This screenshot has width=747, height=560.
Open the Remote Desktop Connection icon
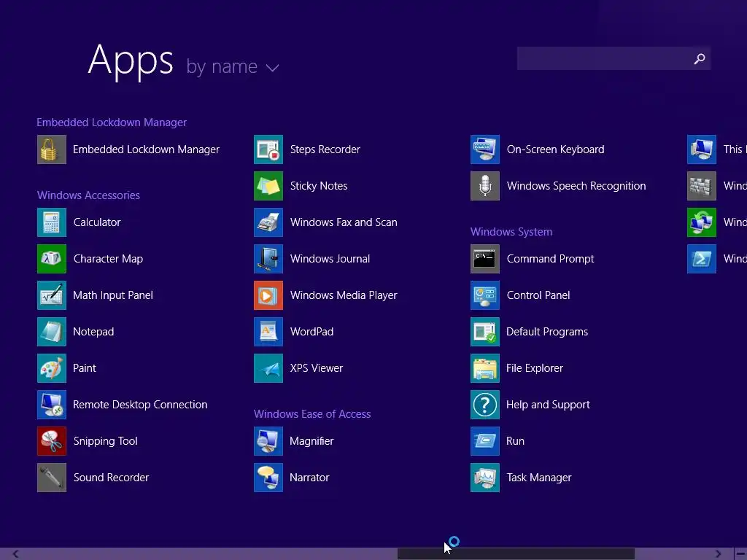click(52, 405)
